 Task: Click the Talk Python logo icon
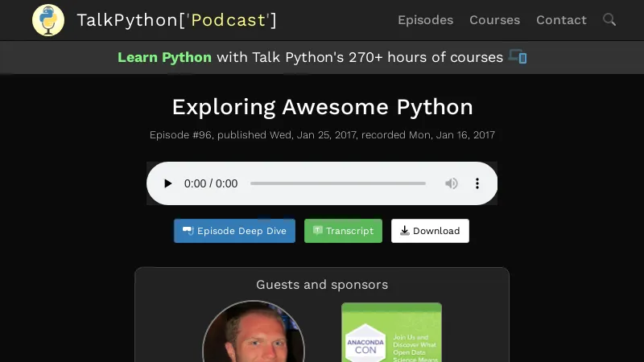coord(48,20)
